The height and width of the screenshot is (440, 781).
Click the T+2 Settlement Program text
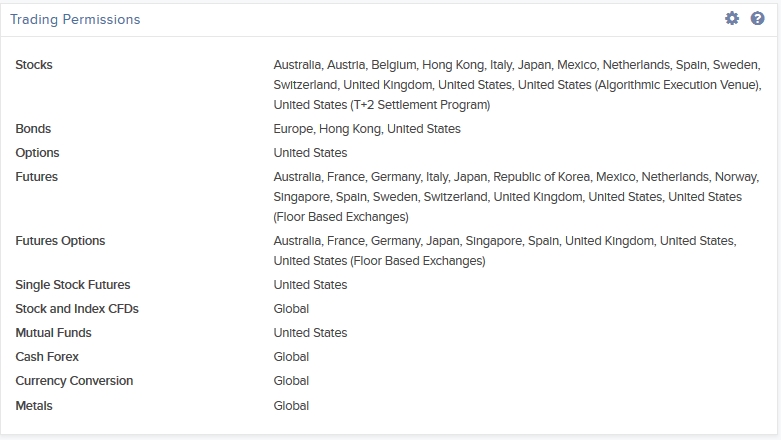420,105
